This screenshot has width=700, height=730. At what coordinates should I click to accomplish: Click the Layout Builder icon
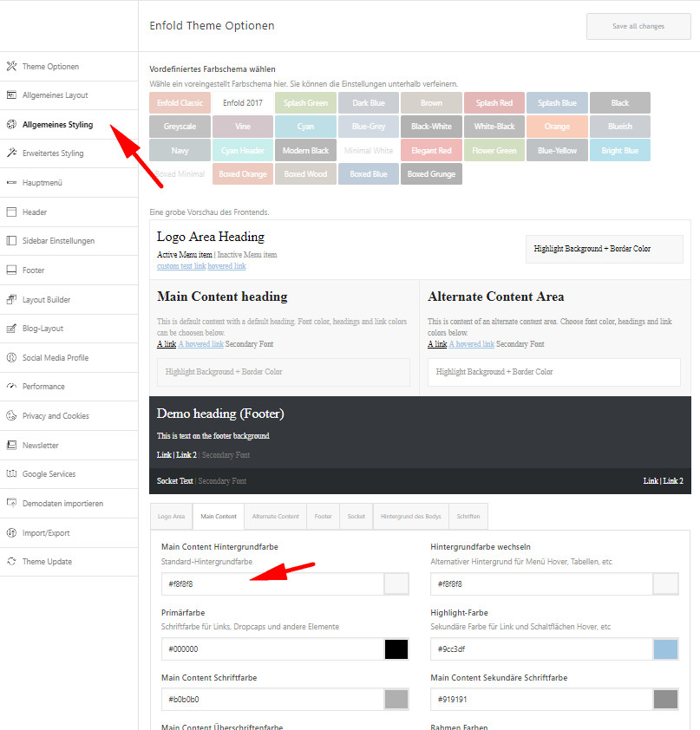[x=11, y=299]
